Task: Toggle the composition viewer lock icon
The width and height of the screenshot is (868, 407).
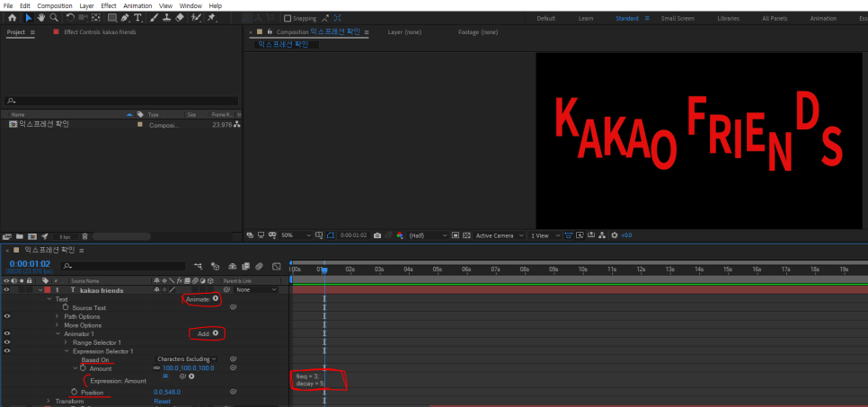Action: (270, 31)
